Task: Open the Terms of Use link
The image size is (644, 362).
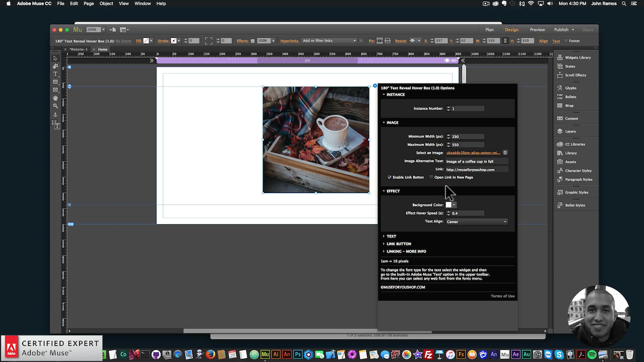Action: [x=502, y=296]
